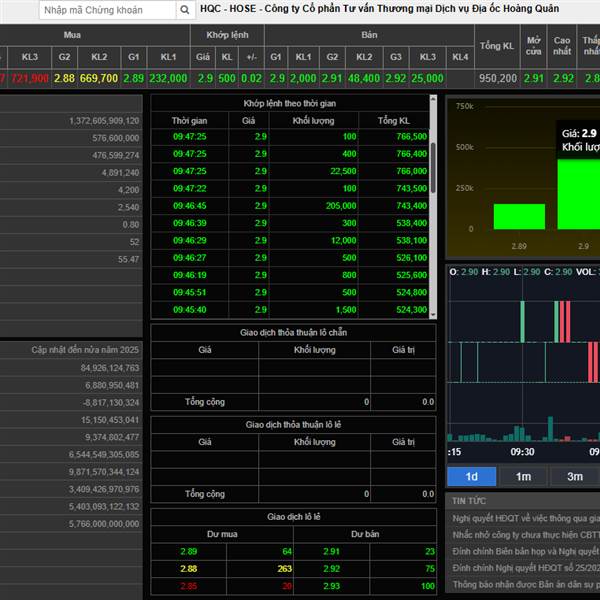Open news about Nghị quyết HĐQT thông qua
This screenshot has height=600, width=600.
pyautogui.click(x=526, y=518)
